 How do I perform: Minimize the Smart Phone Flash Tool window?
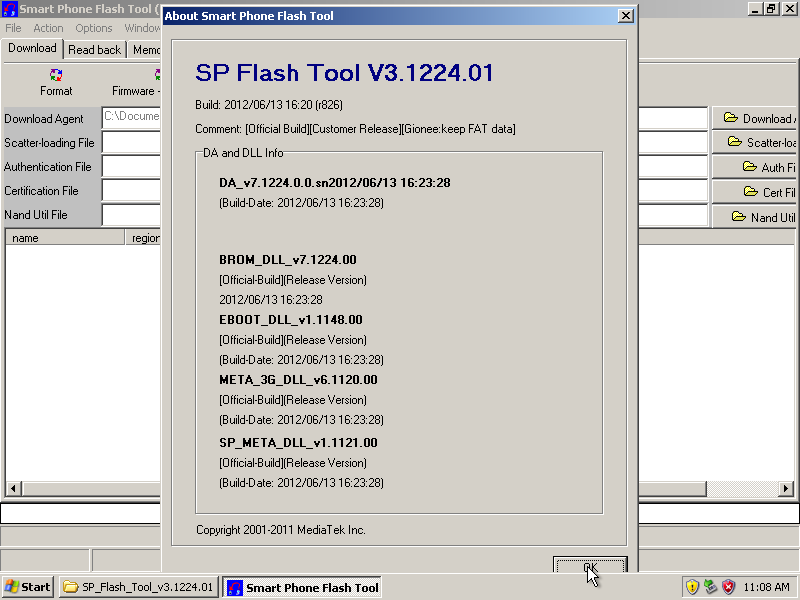coord(756,9)
